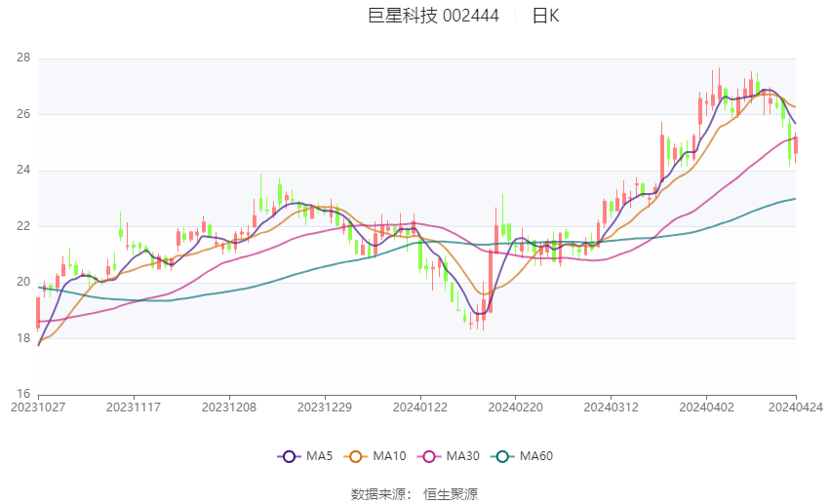The image size is (829, 504).
Task: Select the 20240220 x-axis date label
Action: (x=515, y=407)
